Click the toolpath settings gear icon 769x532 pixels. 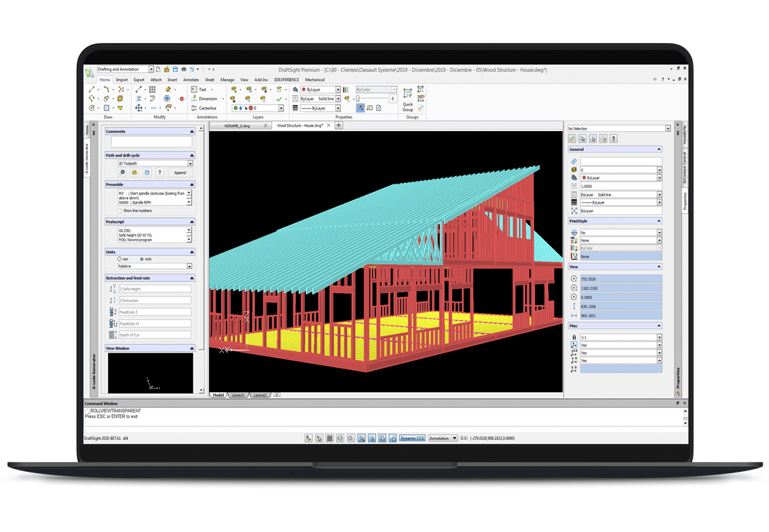[x=123, y=172]
